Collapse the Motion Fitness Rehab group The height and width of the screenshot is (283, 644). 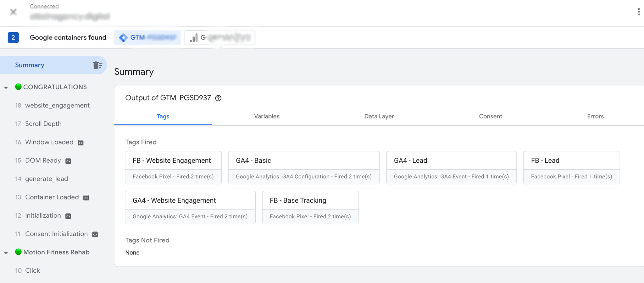click(6, 253)
